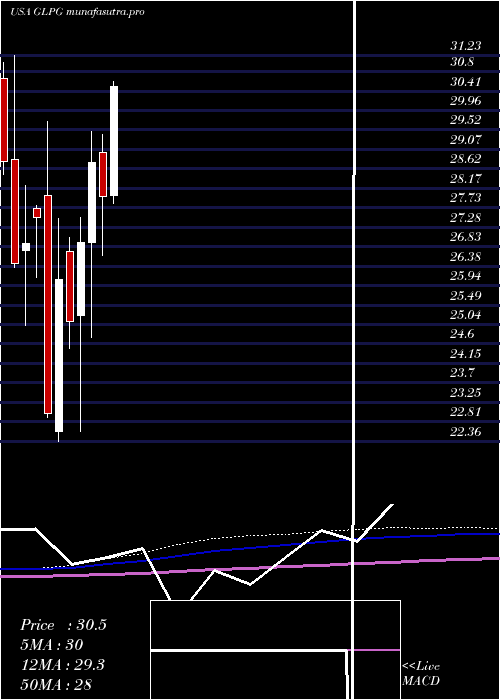
Task: Click the 30.41 price level label
Action: pos(466,82)
